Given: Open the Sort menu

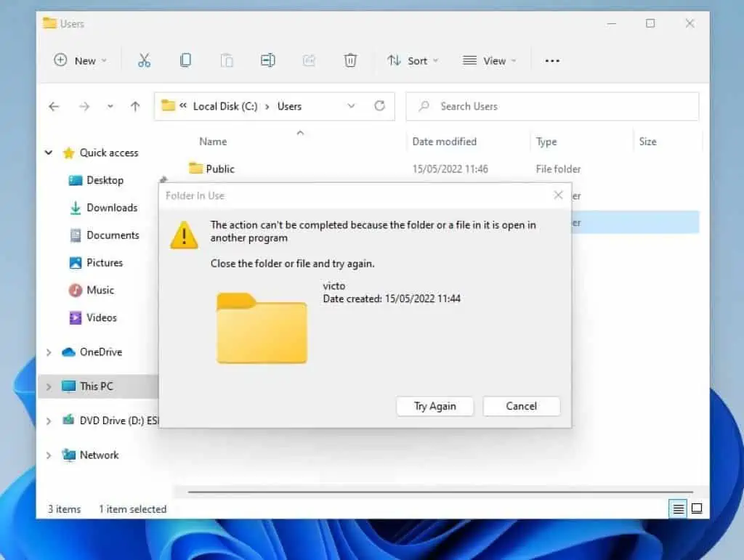Looking at the screenshot, I should click(413, 60).
